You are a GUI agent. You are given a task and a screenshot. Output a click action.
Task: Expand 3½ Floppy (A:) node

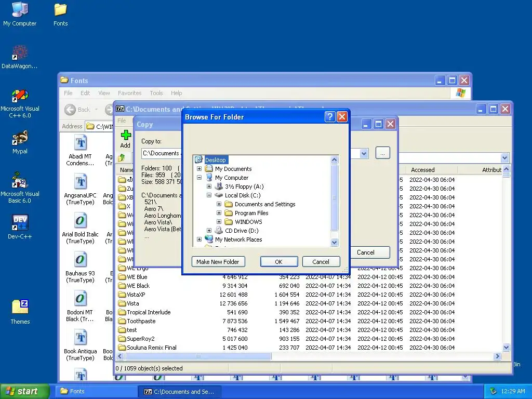pyautogui.click(x=209, y=187)
